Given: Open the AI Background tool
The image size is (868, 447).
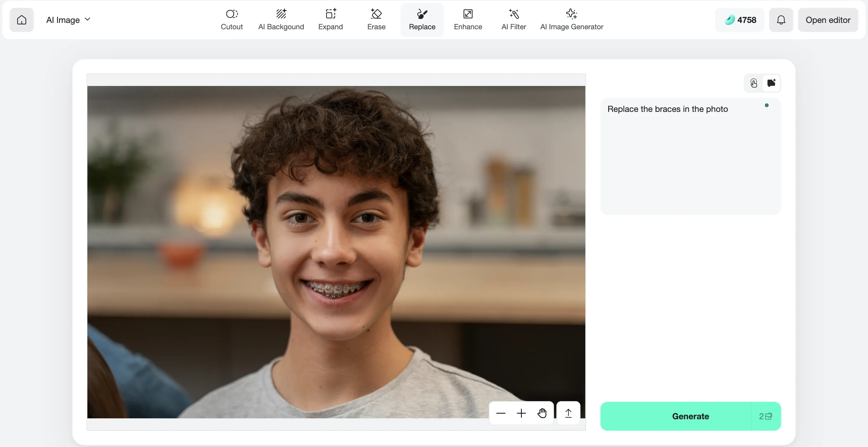Looking at the screenshot, I should [281, 19].
